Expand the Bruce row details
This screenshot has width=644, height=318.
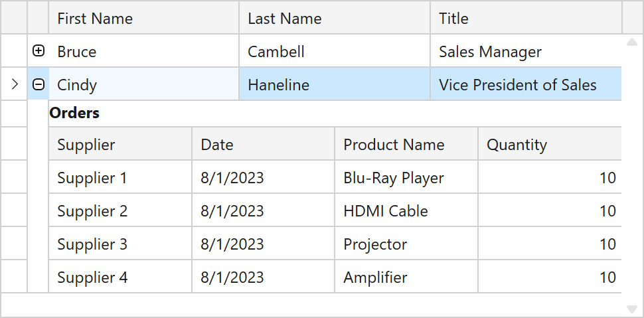[x=39, y=51]
